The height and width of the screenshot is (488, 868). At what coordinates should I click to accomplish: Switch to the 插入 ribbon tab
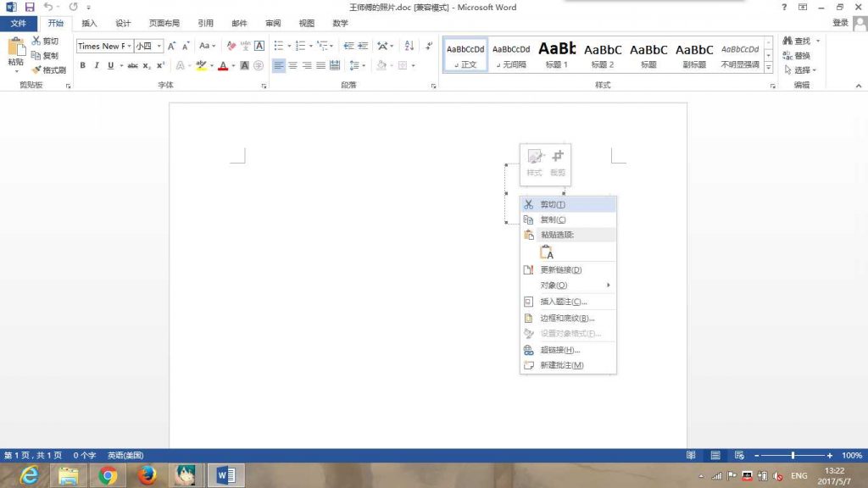click(89, 23)
